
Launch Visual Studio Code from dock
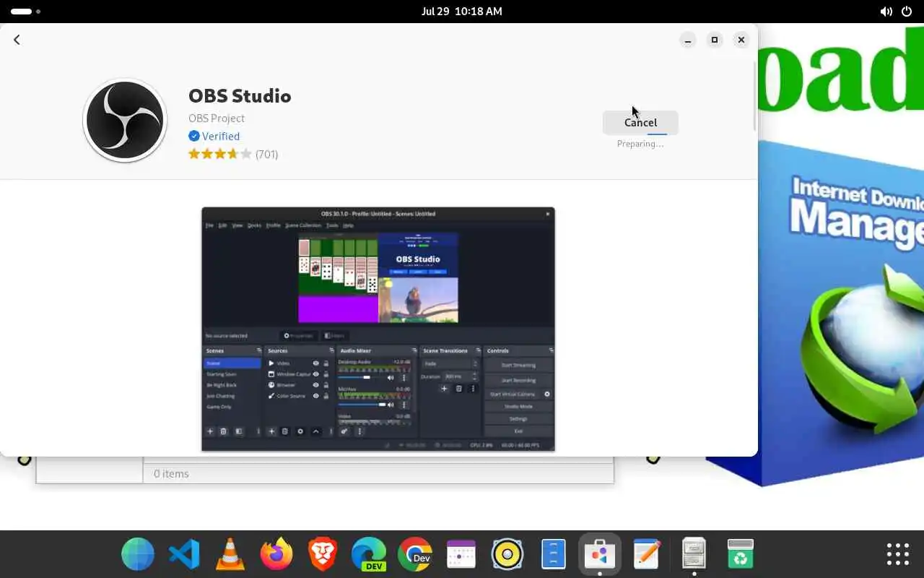[x=184, y=554]
